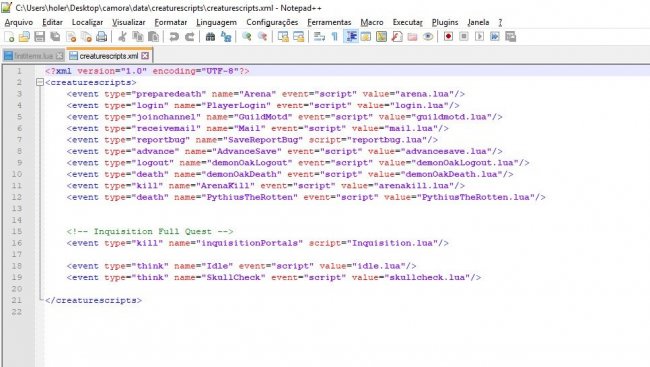Open the Plugins menu
The width and height of the screenshot is (650, 367).
[x=445, y=22]
